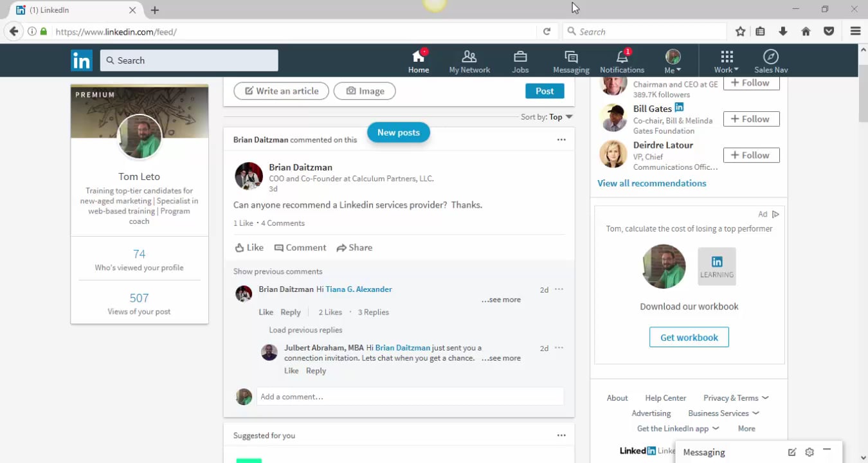Like Brian Daitzman's post

click(249, 248)
